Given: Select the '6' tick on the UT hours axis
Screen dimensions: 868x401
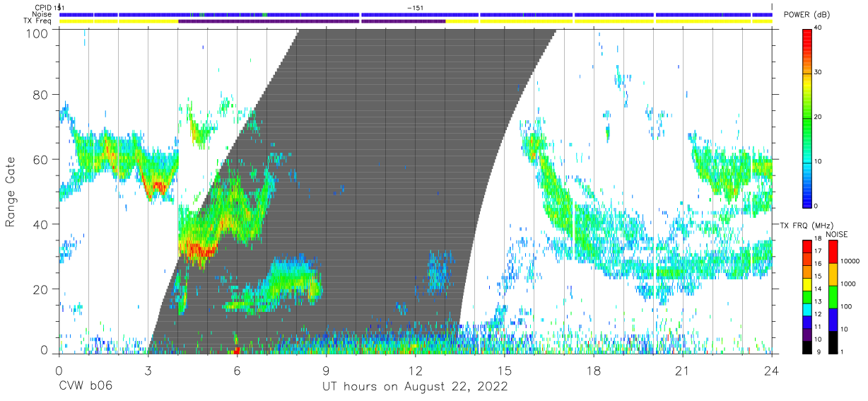Looking at the screenshot, I should coord(237,371).
